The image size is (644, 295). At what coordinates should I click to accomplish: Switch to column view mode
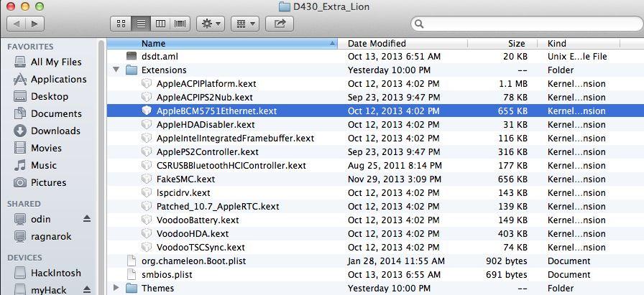161,24
